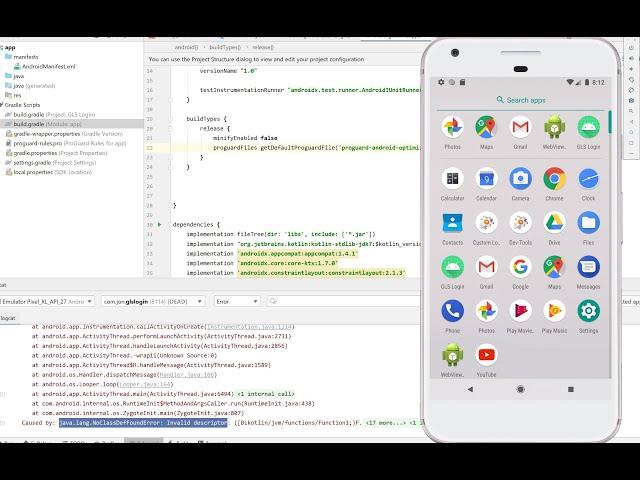Viewport: 640px width, 480px height.
Task: Select the manifests folder
Action: pos(22,57)
